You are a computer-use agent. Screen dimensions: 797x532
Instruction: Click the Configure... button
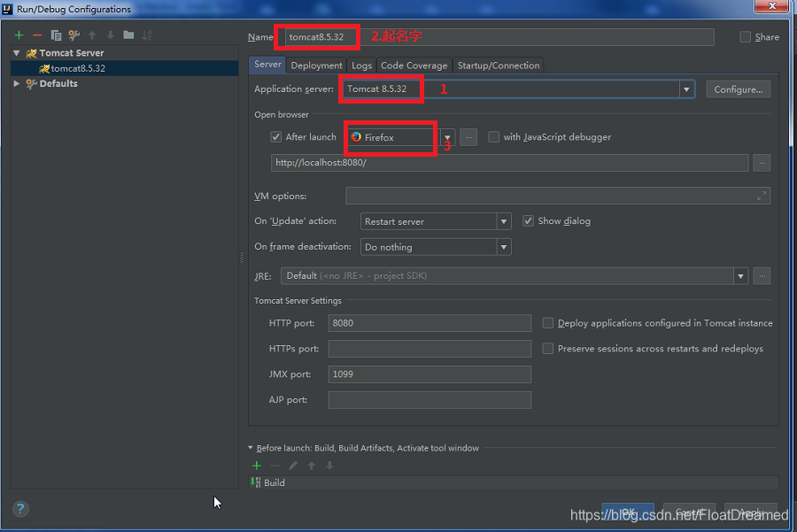(x=738, y=89)
